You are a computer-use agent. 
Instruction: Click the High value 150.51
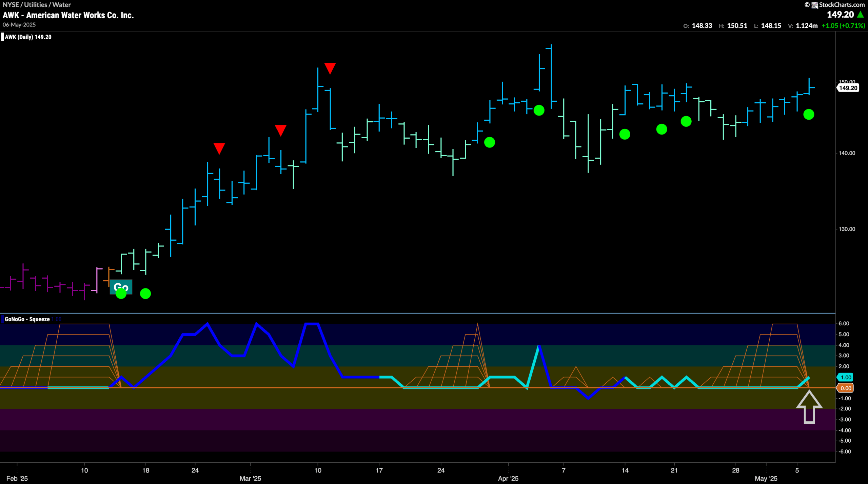tap(737, 26)
